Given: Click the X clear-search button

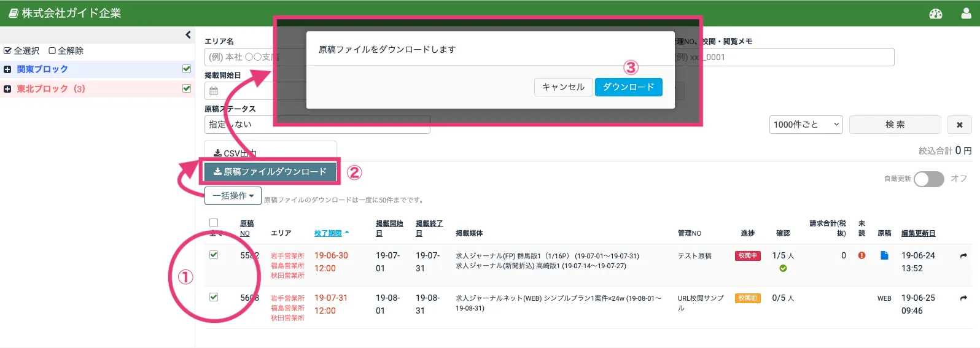Looking at the screenshot, I should [960, 125].
